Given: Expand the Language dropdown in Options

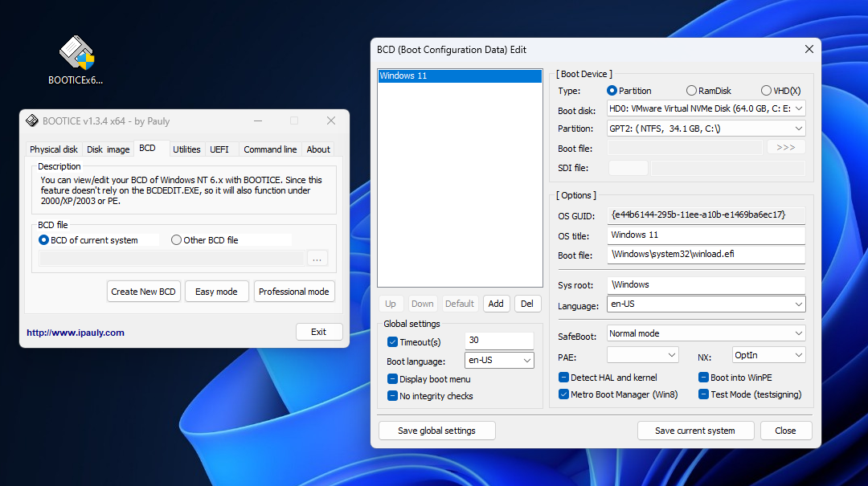Looking at the screenshot, I should (x=706, y=304).
